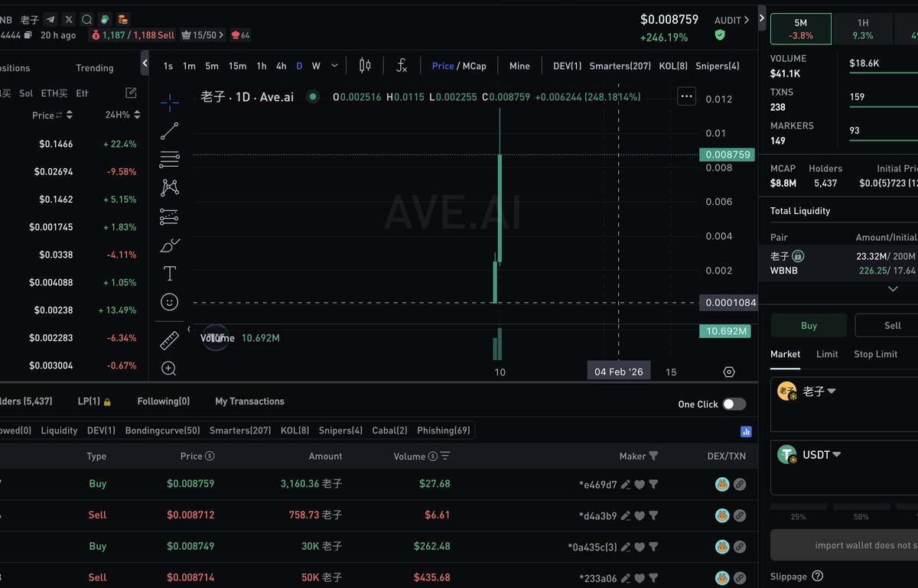Filter by Smarters(207) above the chart
The width and height of the screenshot is (918, 588).
[620, 66]
